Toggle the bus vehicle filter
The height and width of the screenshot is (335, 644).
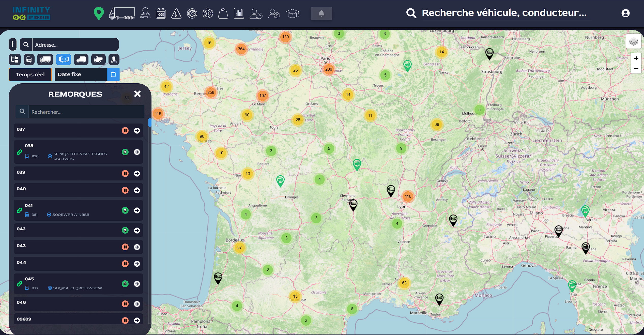(x=29, y=59)
